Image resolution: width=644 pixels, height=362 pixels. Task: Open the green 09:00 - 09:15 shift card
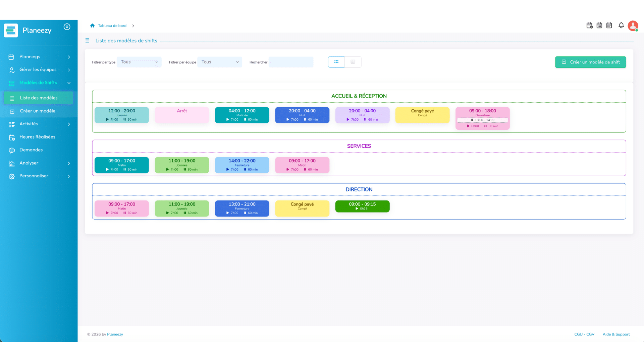362,206
